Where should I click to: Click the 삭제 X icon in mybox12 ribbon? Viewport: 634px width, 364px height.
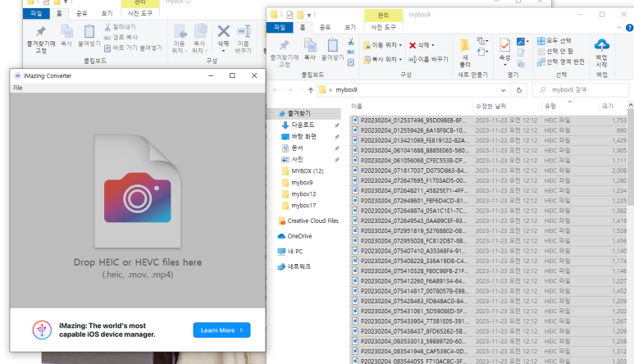tap(223, 31)
